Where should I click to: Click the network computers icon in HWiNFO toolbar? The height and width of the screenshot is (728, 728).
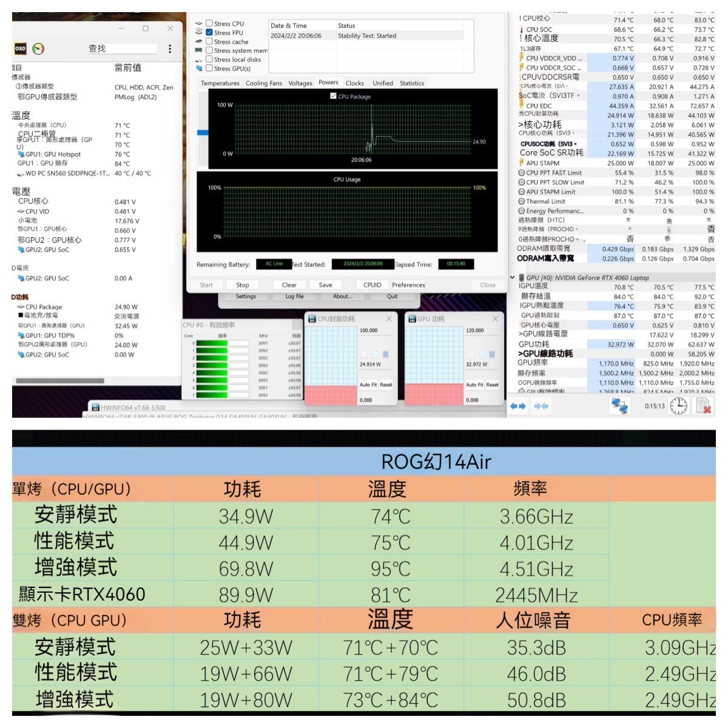tap(620, 406)
